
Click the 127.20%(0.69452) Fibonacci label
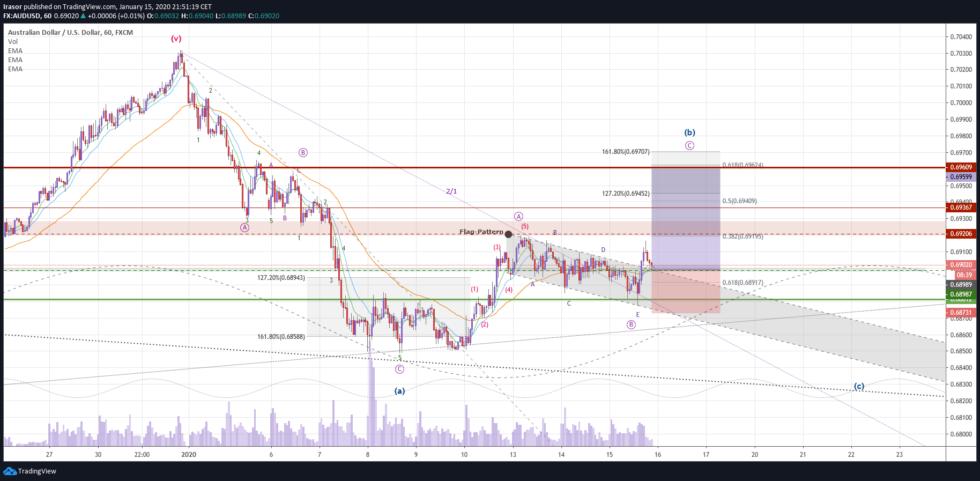626,194
